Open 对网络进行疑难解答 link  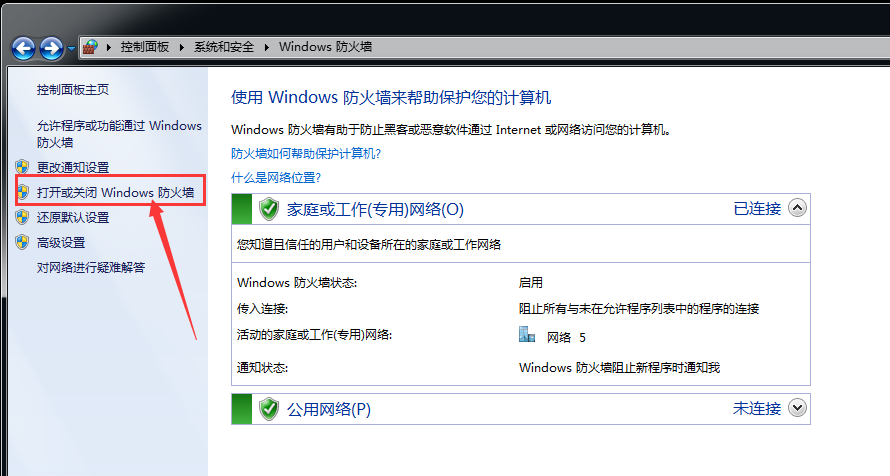tap(91, 267)
